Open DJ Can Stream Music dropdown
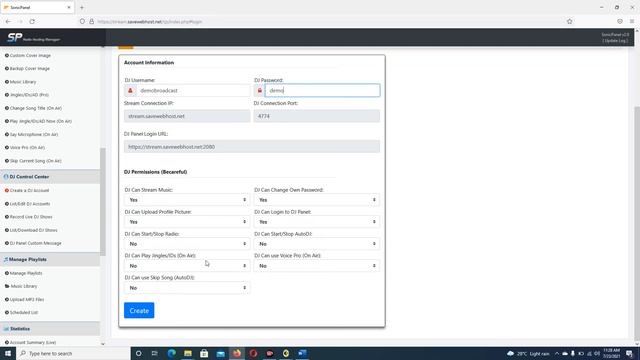 (187, 200)
